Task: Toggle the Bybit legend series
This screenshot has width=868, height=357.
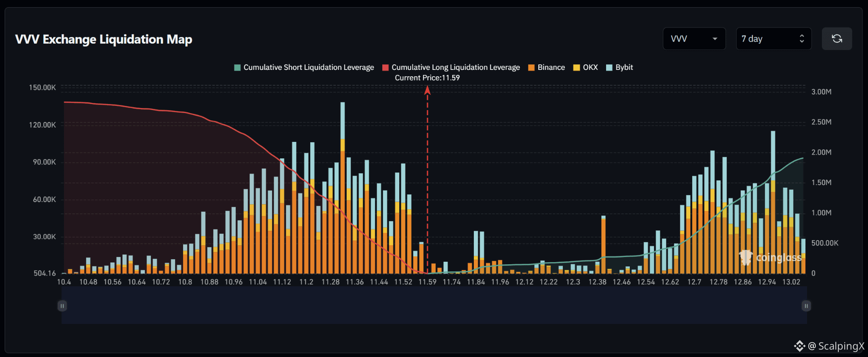Action: tap(619, 67)
